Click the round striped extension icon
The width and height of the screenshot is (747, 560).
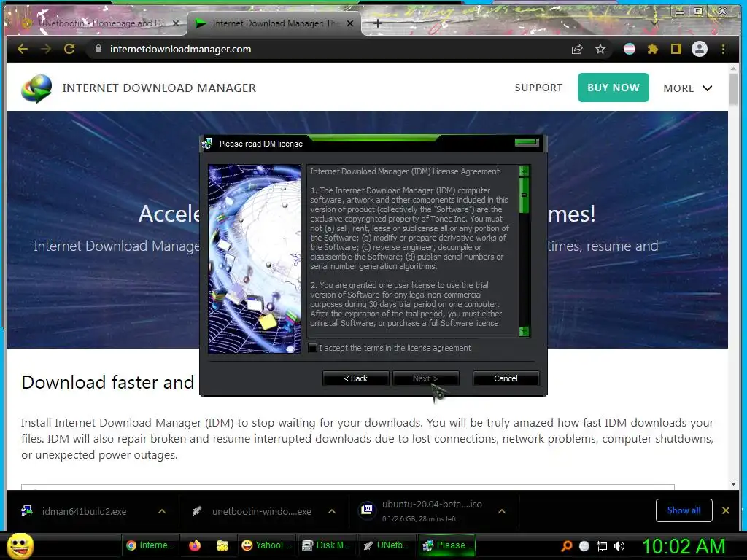630,49
